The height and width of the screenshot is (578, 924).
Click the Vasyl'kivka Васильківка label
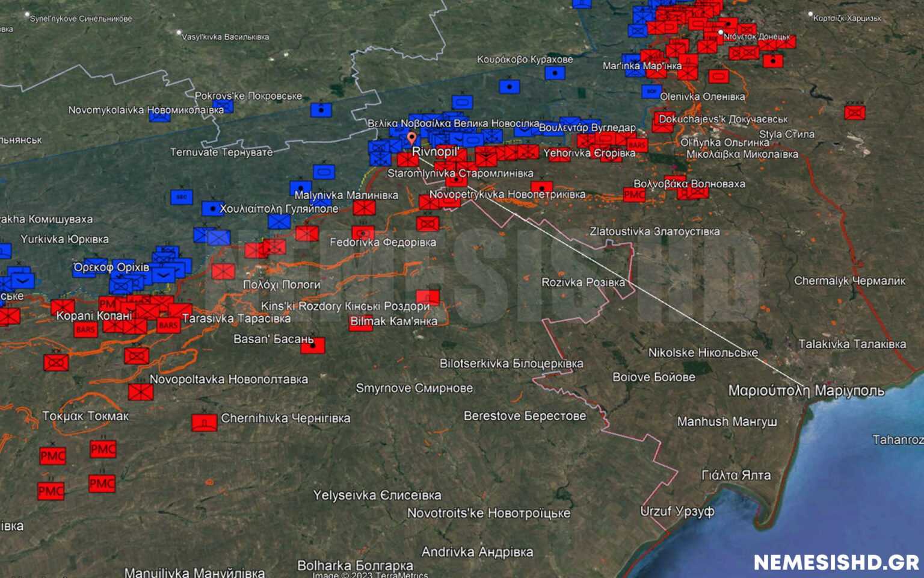[x=226, y=37]
